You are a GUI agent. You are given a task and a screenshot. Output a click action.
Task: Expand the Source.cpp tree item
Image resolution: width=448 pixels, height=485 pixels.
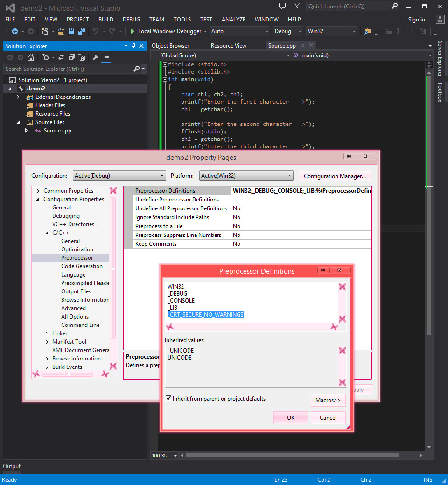27,131
